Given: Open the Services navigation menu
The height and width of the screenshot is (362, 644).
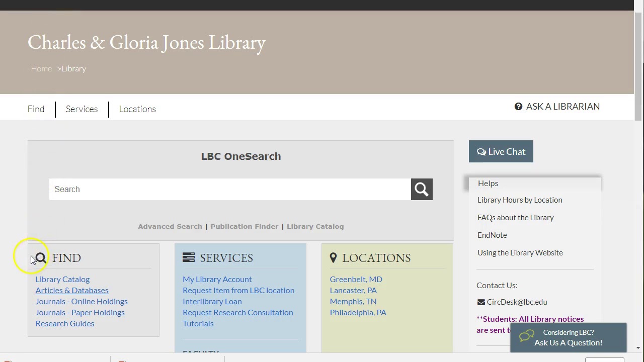Looking at the screenshot, I should (82, 109).
